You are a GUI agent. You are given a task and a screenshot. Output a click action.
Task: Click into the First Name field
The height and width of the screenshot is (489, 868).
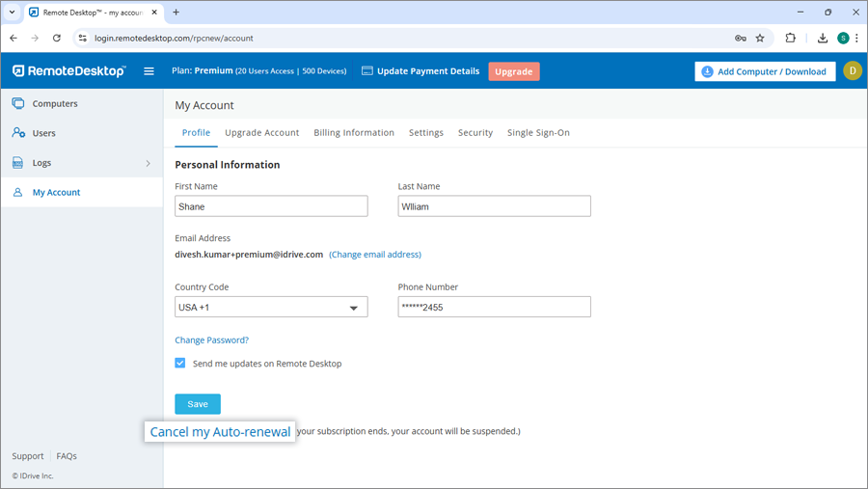coord(271,206)
